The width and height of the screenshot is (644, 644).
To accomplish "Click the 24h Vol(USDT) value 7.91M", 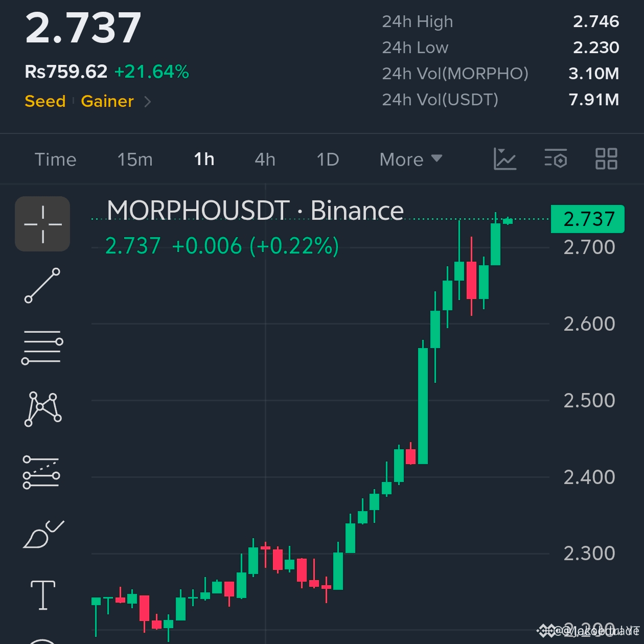I will tap(594, 100).
